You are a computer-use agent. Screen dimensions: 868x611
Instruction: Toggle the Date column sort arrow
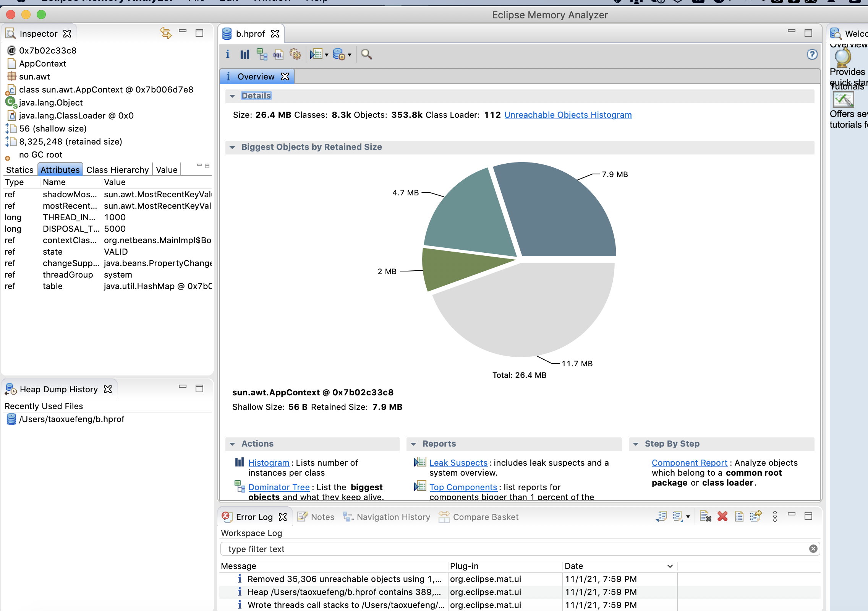[x=670, y=566]
